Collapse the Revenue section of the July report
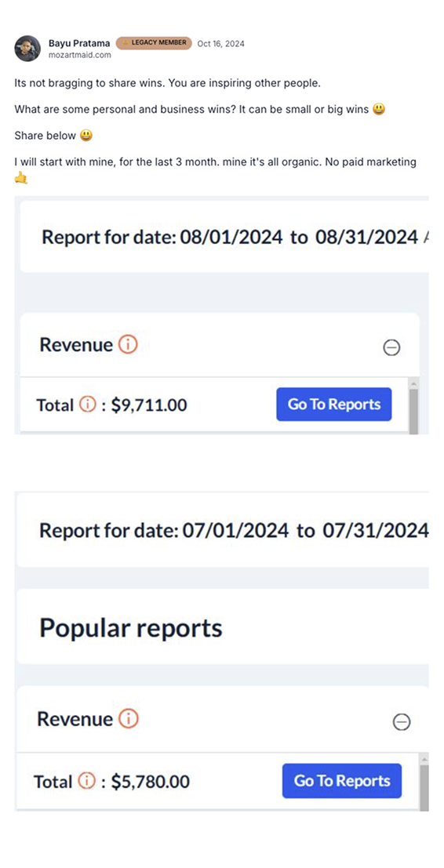 pyautogui.click(x=402, y=722)
